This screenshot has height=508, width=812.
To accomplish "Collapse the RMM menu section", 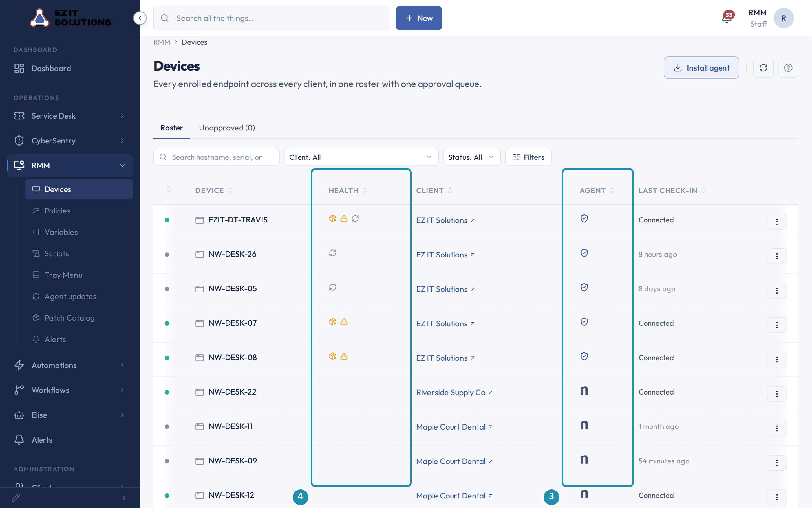I will [x=70, y=165].
